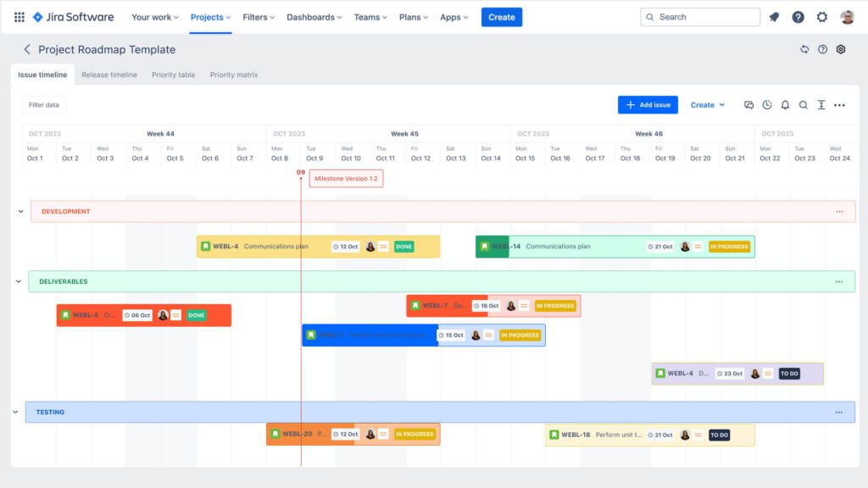Click the refresh icon in the roadmap header
The height and width of the screenshot is (488, 868).
(x=804, y=49)
